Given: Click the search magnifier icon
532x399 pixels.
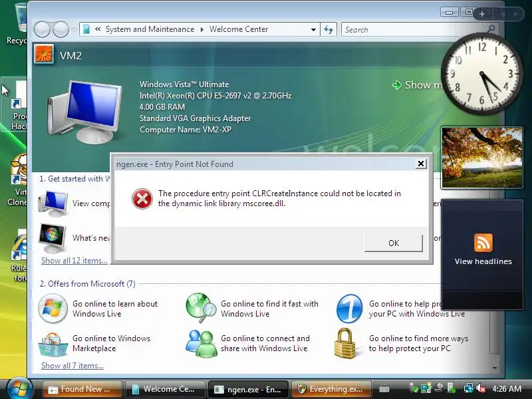Looking at the screenshot, I should point(491,29).
